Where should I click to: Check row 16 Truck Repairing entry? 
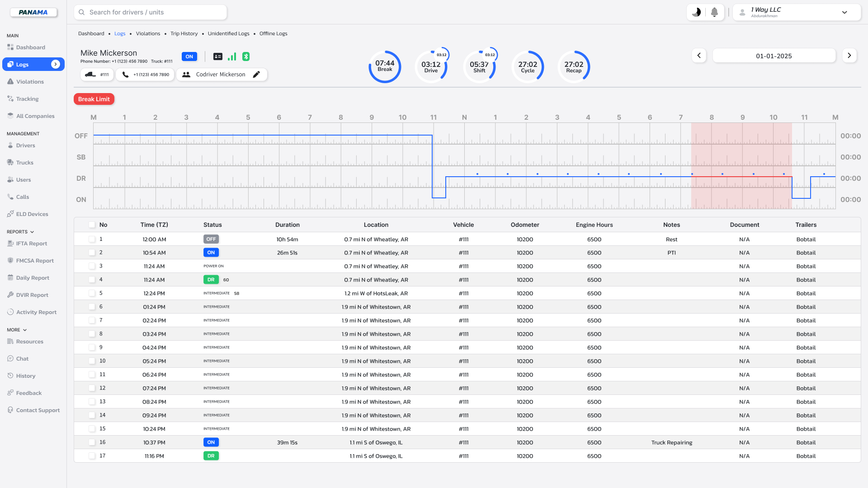[x=92, y=442]
